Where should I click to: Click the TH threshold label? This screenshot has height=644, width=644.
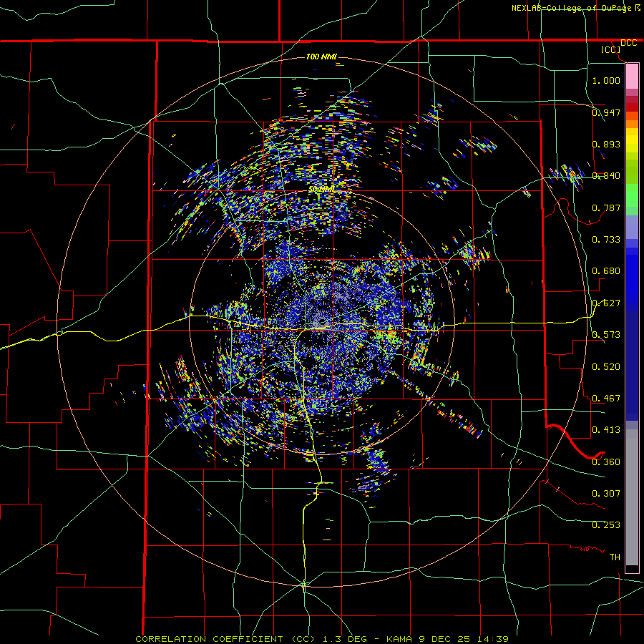pyautogui.click(x=615, y=557)
